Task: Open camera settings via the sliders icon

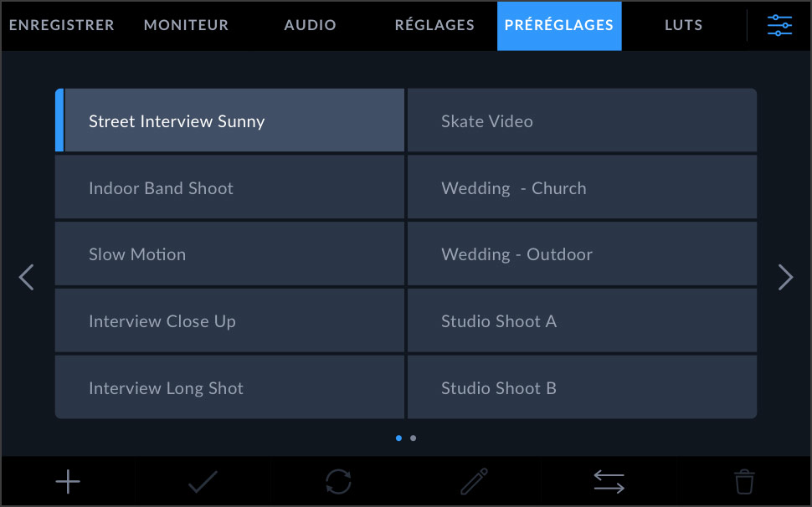Action: coord(779,25)
